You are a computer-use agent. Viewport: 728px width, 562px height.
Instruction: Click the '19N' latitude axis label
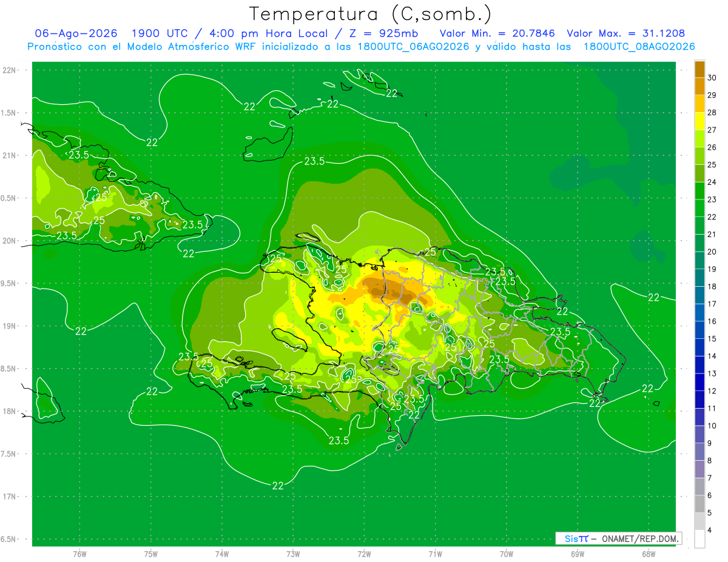point(9,326)
